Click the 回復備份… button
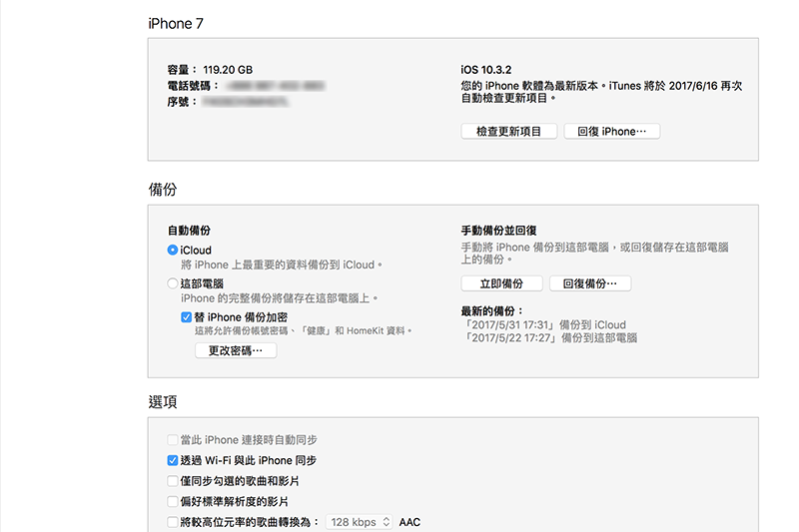The width and height of the screenshot is (799, 532). pos(589,283)
